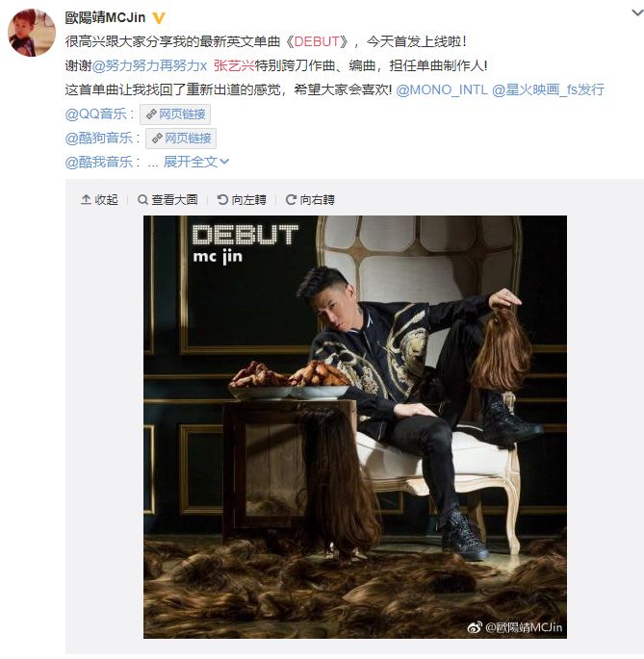Click the @QQ音乐 mention
644x659 pixels.
(96, 114)
